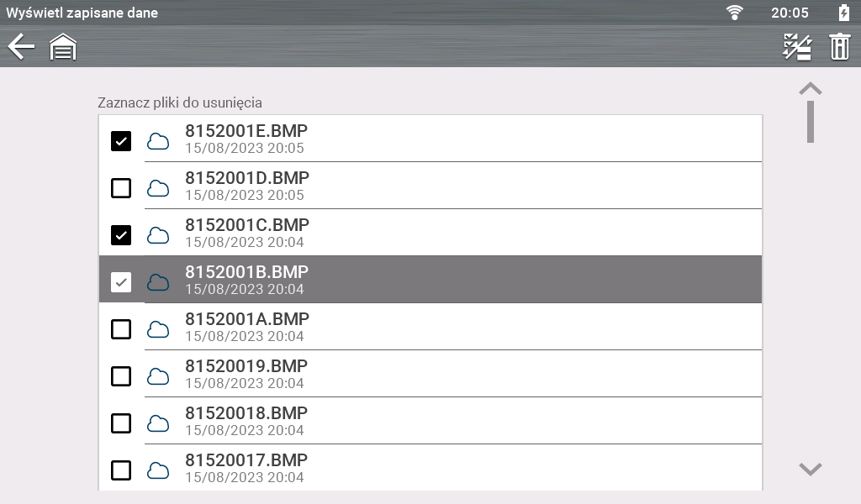Click cloud icon beside 8152001A.BMP
The height and width of the screenshot is (504, 861).
[x=158, y=329]
